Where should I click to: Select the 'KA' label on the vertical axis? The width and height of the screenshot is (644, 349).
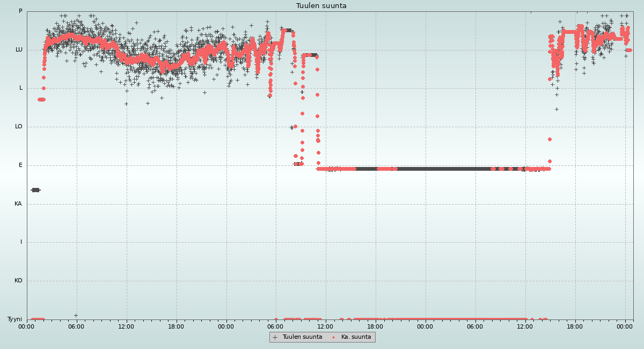[x=18, y=204]
